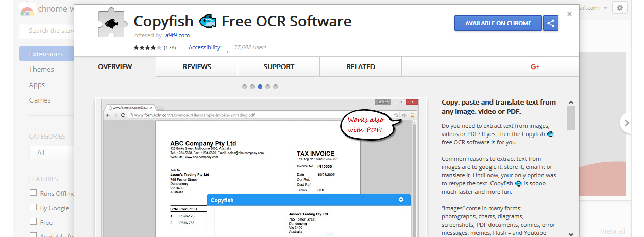The height and width of the screenshot is (237, 644).
Task: Select Extensions in the store sidebar
Action: point(46,54)
